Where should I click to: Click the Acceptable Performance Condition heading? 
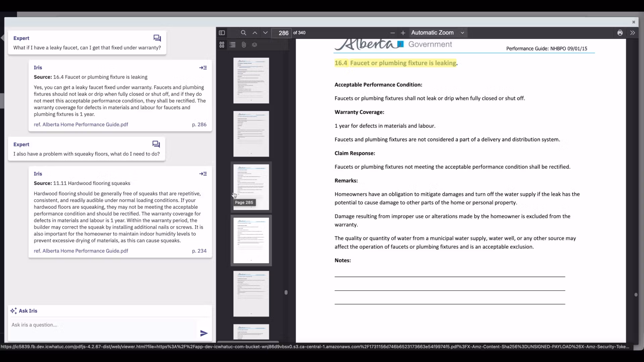click(378, 85)
